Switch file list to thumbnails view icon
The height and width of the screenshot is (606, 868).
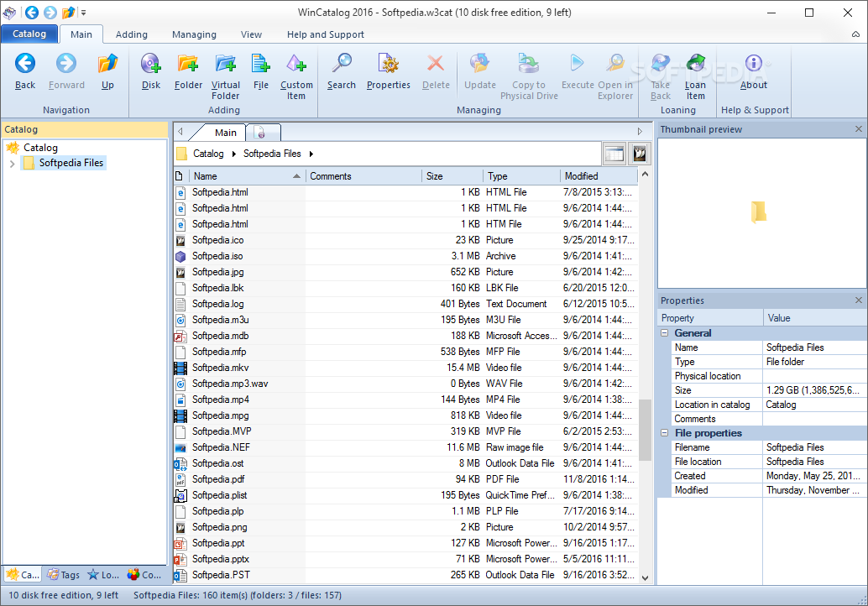[640, 154]
